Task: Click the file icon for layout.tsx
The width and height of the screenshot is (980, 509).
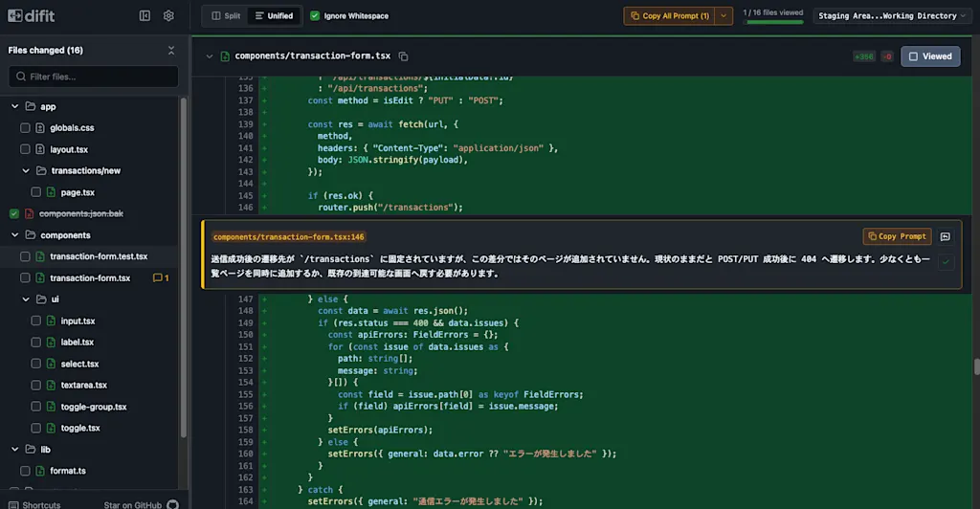Action: point(40,149)
